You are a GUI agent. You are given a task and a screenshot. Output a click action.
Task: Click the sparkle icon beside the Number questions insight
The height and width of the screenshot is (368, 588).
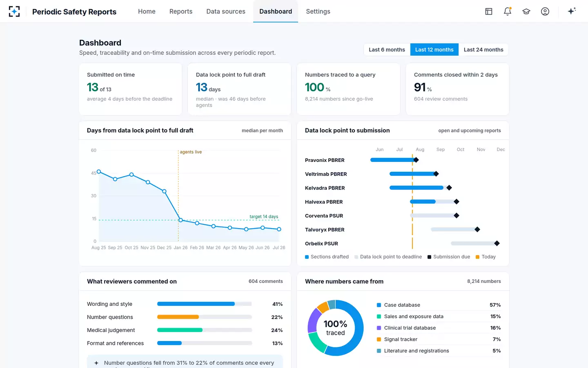96,363
